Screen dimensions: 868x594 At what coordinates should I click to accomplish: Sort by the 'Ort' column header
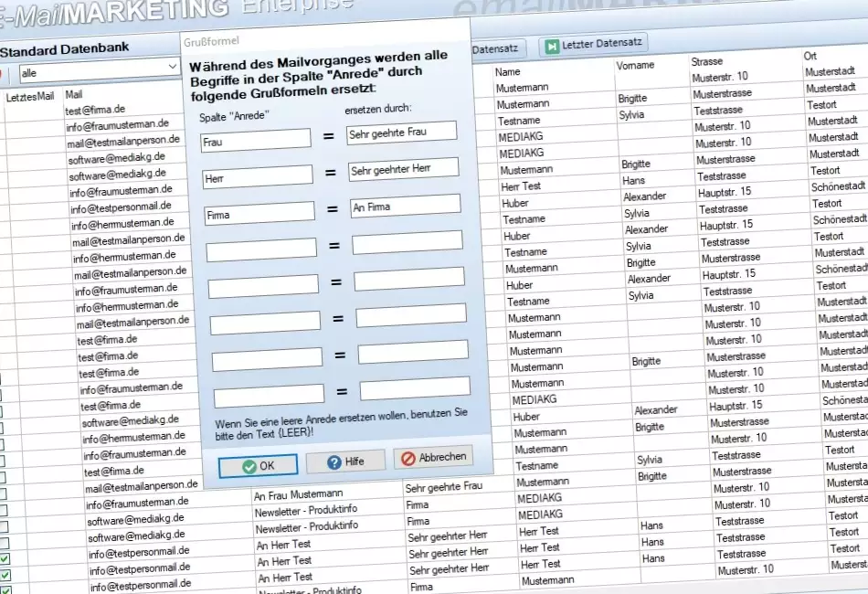(x=810, y=56)
